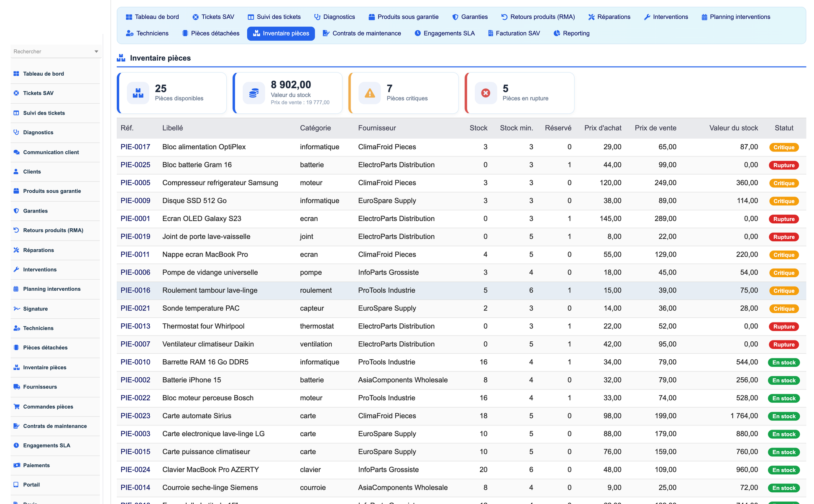Click the En stock badge for Batterie iPhone 15
This screenshot has height=504, width=814.
(784, 381)
